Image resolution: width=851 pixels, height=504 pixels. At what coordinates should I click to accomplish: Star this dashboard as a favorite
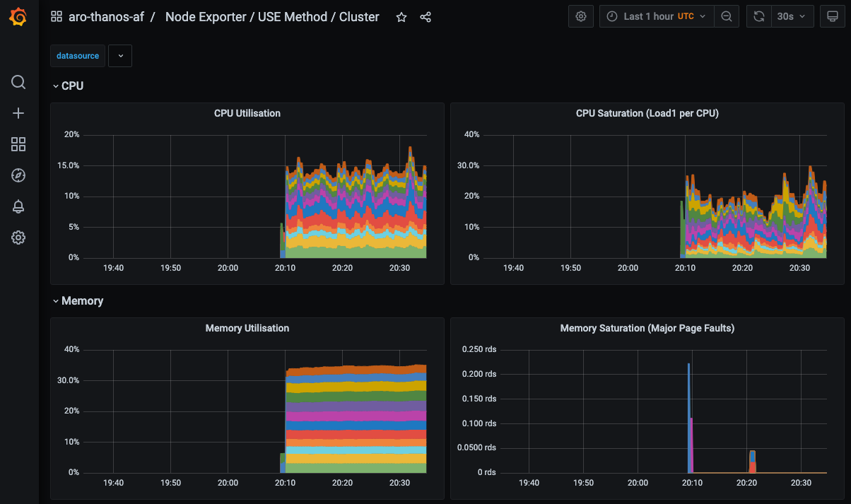tap(401, 17)
